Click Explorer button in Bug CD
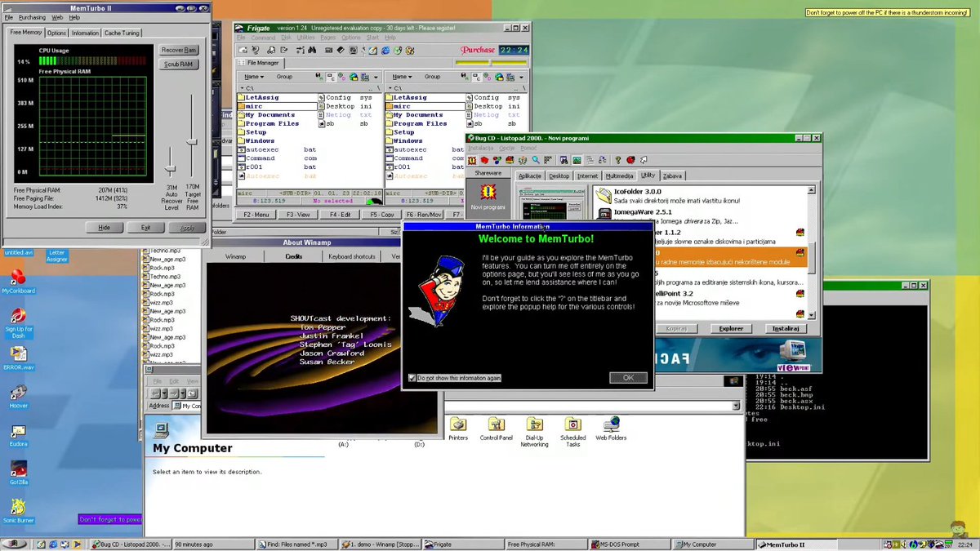The width and height of the screenshot is (980, 551). click(x=731, y=328)
